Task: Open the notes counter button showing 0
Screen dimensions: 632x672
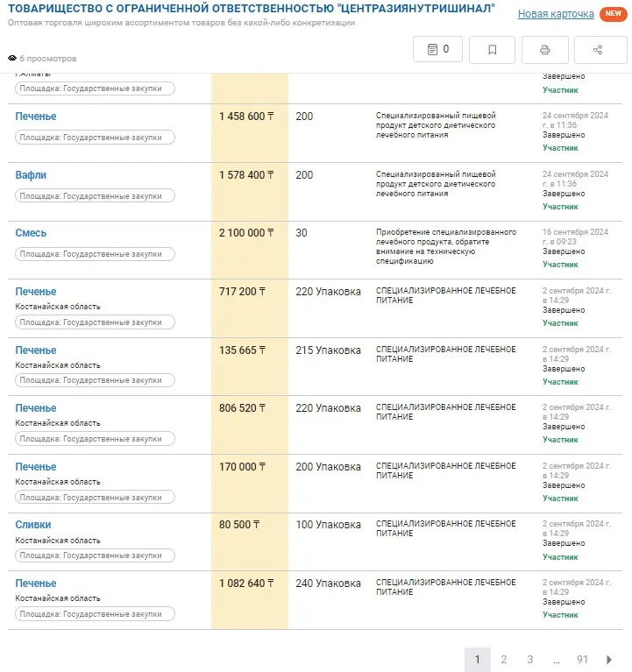Action: [437, 50]
